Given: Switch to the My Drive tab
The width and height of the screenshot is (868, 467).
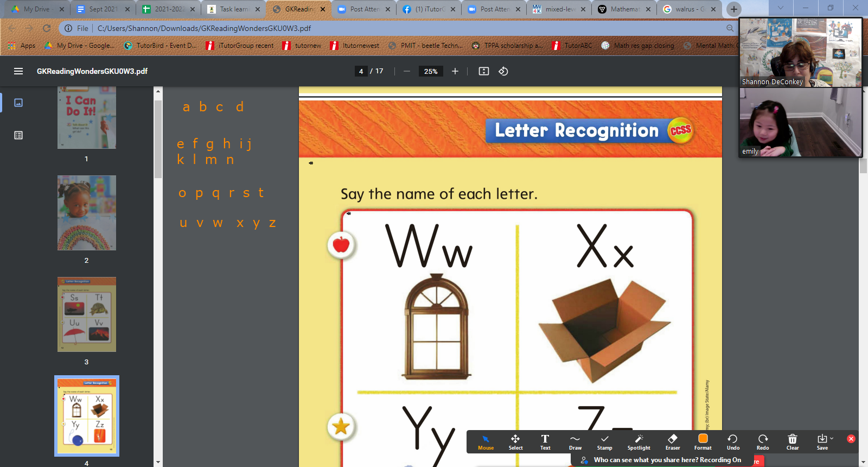Looking at the screenshot, I should coord(36,9).
